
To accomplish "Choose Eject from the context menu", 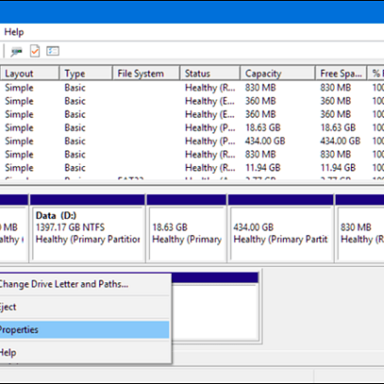I will tap(85, 307).
